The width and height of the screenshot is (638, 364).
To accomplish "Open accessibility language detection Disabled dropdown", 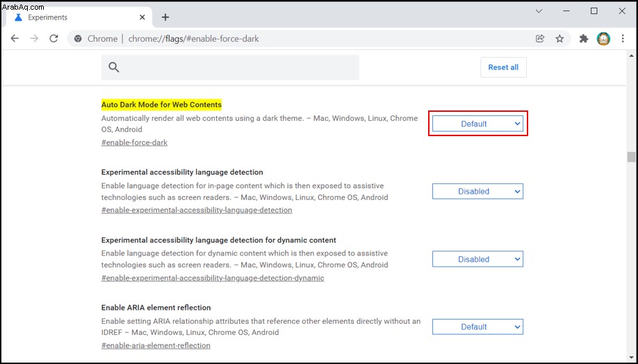I will (477, 191).
